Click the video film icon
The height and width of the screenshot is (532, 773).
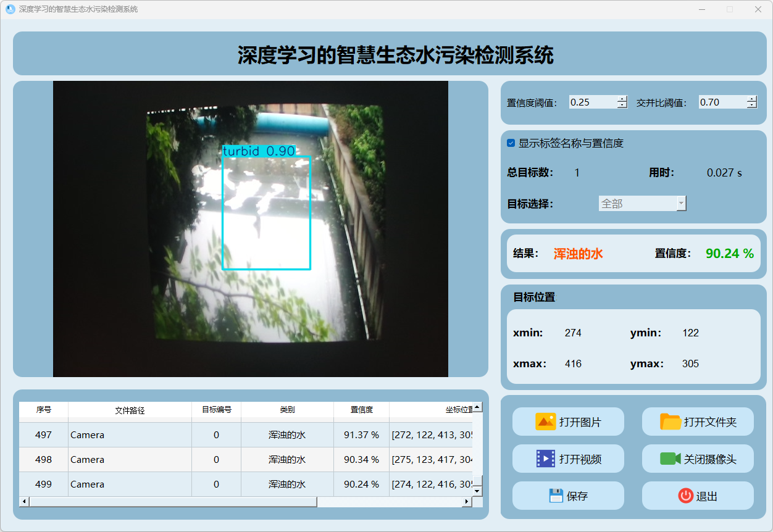tap(546, 459)
